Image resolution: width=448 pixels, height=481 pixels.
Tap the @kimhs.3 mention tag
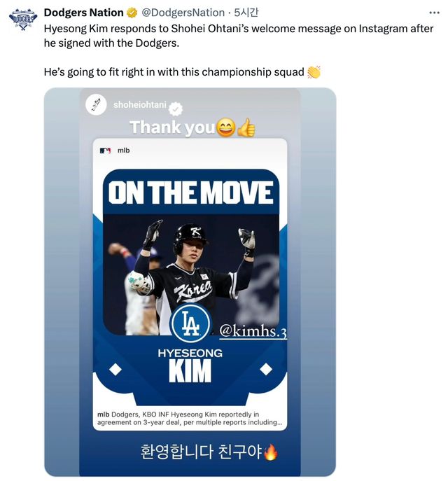[x=253, y=331]
